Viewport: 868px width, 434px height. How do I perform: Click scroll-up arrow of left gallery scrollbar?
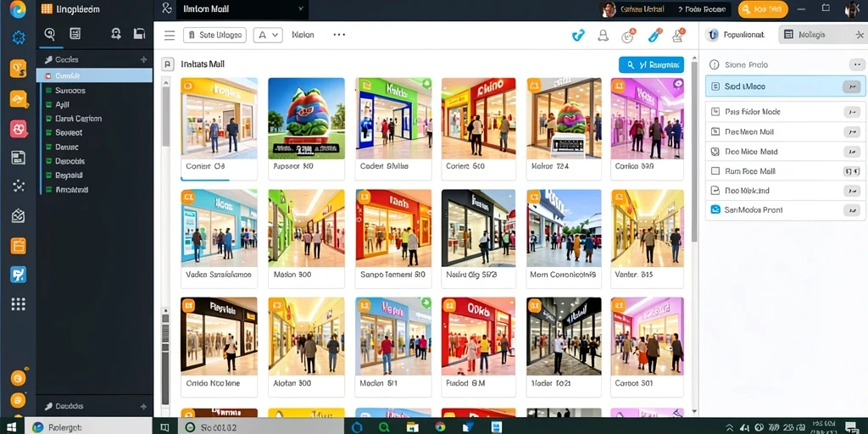(165, 82)
